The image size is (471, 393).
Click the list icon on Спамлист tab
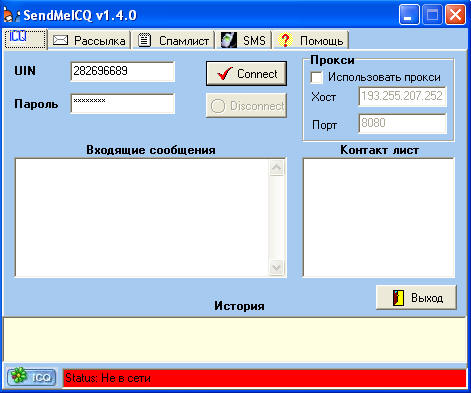(145, 40)
